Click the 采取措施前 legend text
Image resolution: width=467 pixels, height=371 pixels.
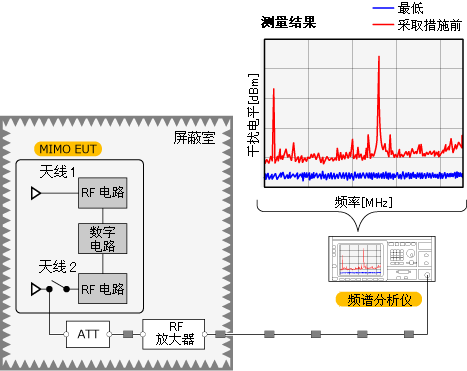tap(430, 25)
